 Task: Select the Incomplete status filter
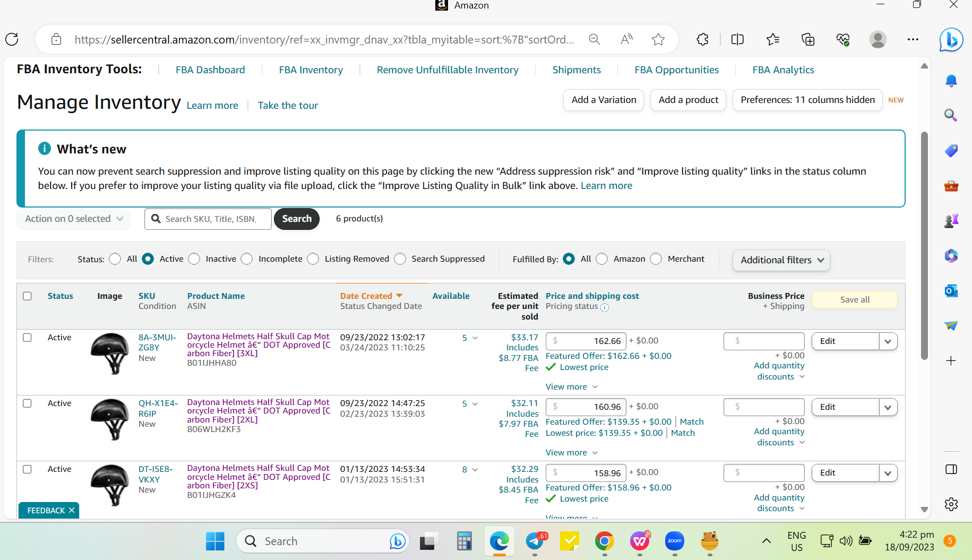247,259
